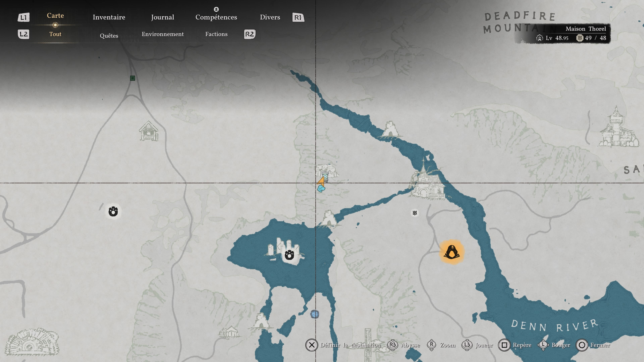Image resolution: width=644 pixels, height=362 pixels.
Task: Click the blue swirl waypoint icon
Action: point(314,314)
